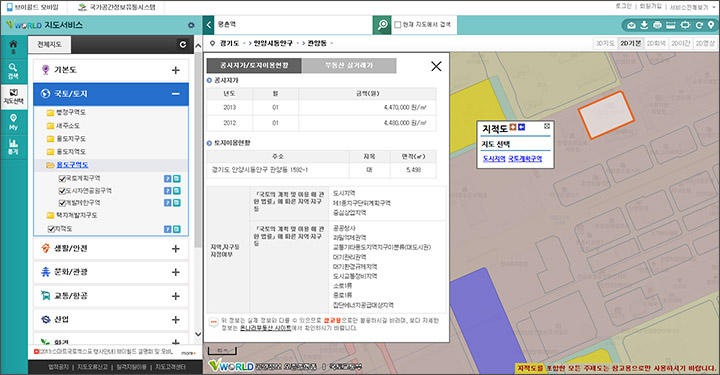The height and width of the screenshot is (375, 720).
Task: Expand the 기본도 category
Action: pyautogui.click(x=175, y=70)
